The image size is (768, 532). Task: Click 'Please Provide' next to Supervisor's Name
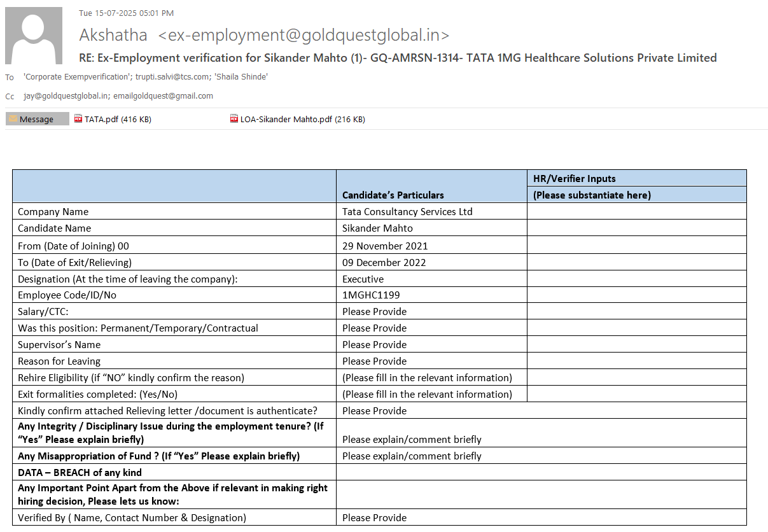374,344
